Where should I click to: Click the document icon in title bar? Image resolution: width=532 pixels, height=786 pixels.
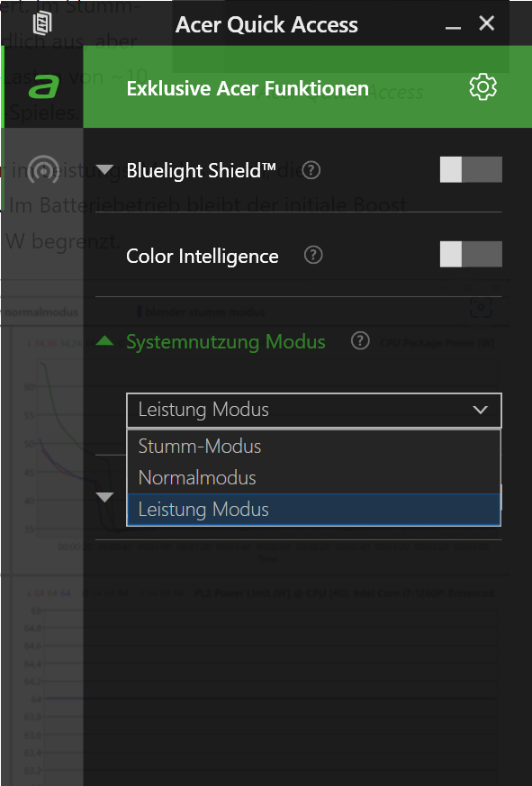pyautogui.click(x=42, y=23)
